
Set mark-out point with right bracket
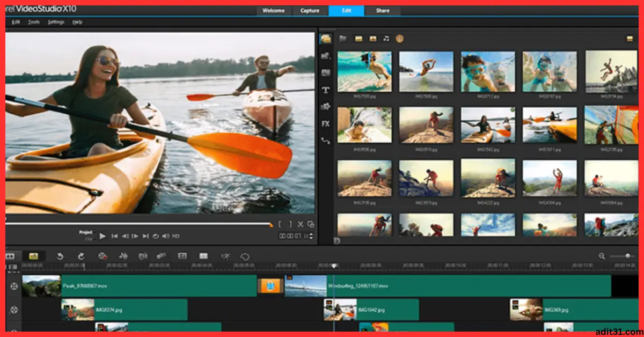tap(290, 224)
